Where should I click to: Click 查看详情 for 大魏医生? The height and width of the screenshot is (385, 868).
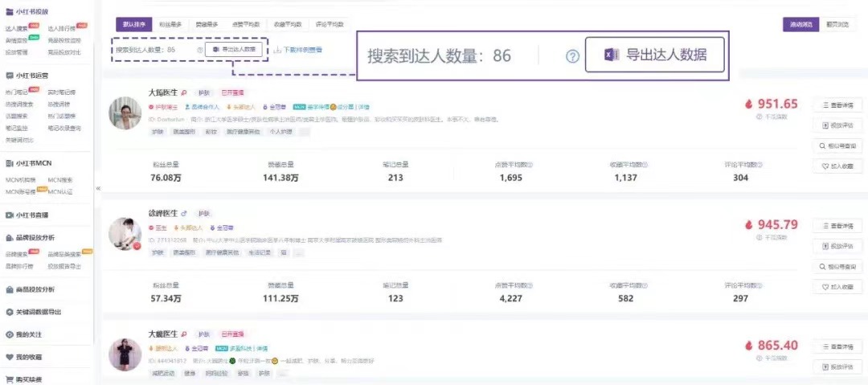[837, 346]
